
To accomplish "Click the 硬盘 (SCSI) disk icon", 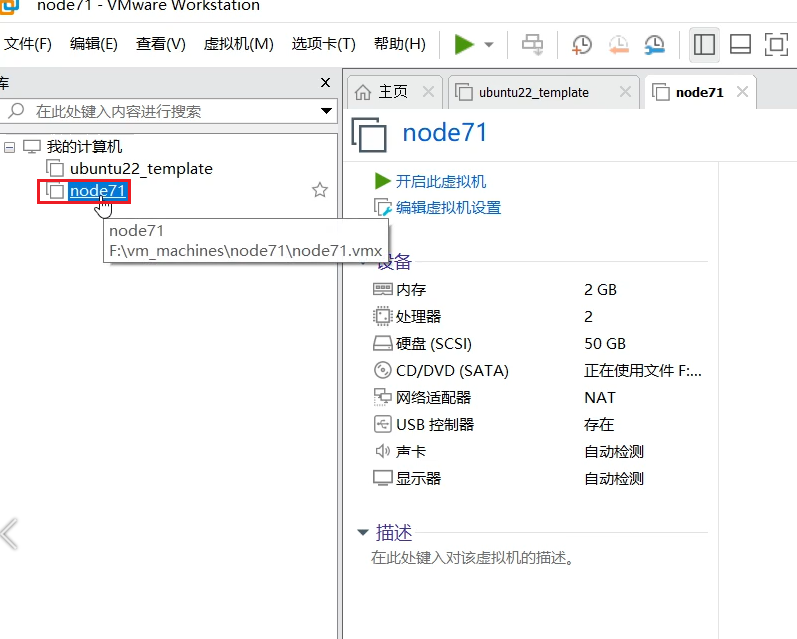I will pos(383,344).
